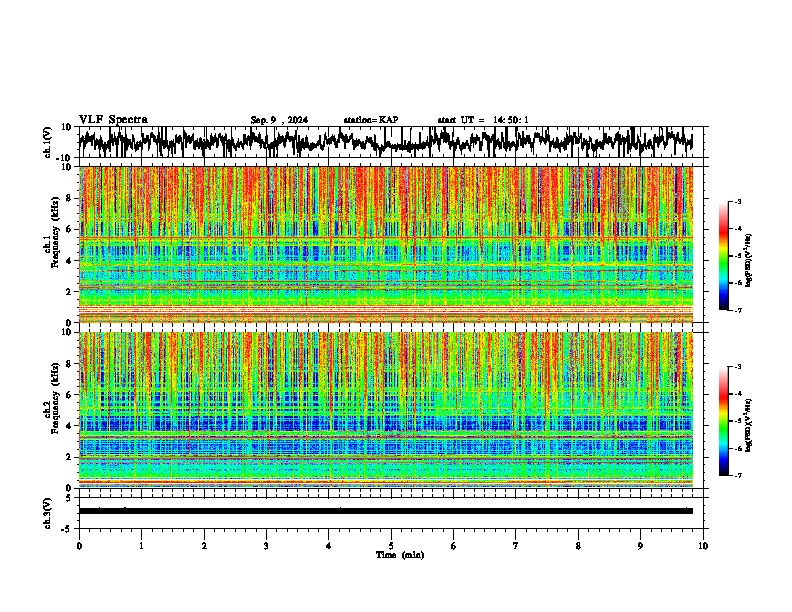Click time axis tick label "5"
The width and height of the screenshot is (792, 612).
[x=391, y=546]
